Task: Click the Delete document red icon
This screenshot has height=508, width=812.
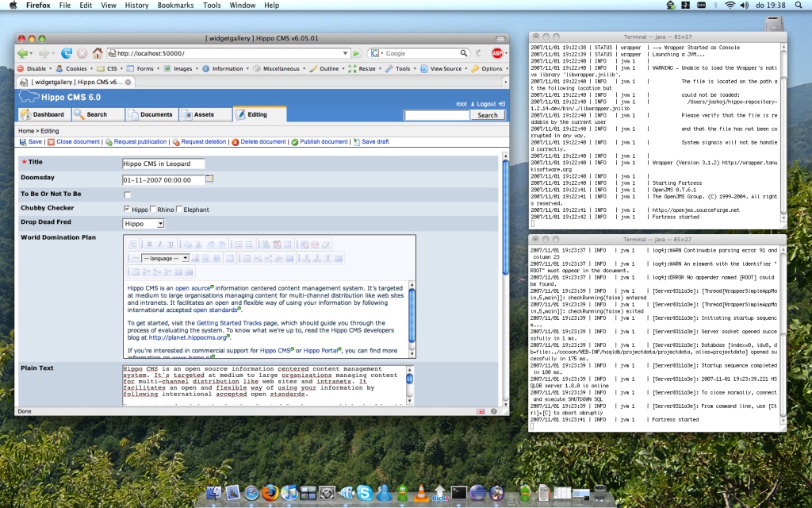Action: click(x=235, y=142)
